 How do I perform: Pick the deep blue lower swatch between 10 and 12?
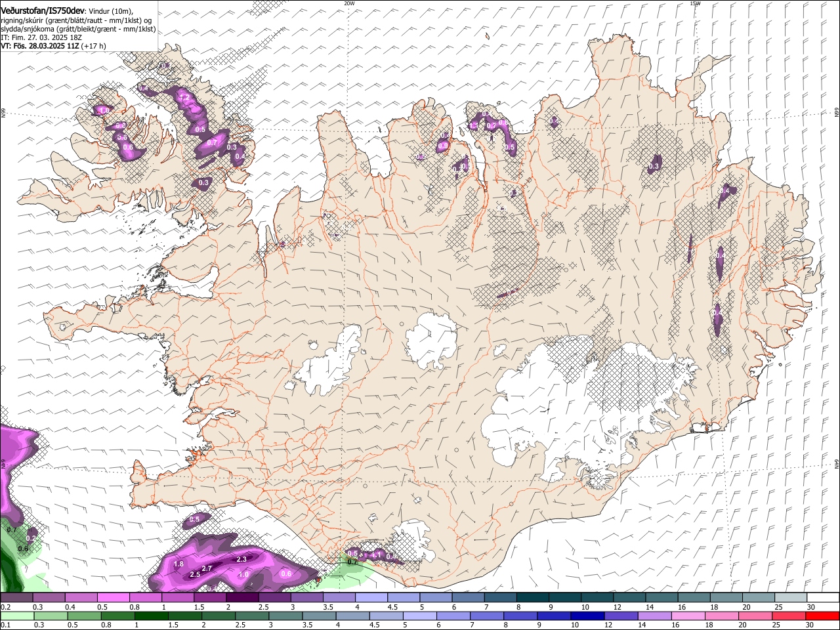coord(587,616)
